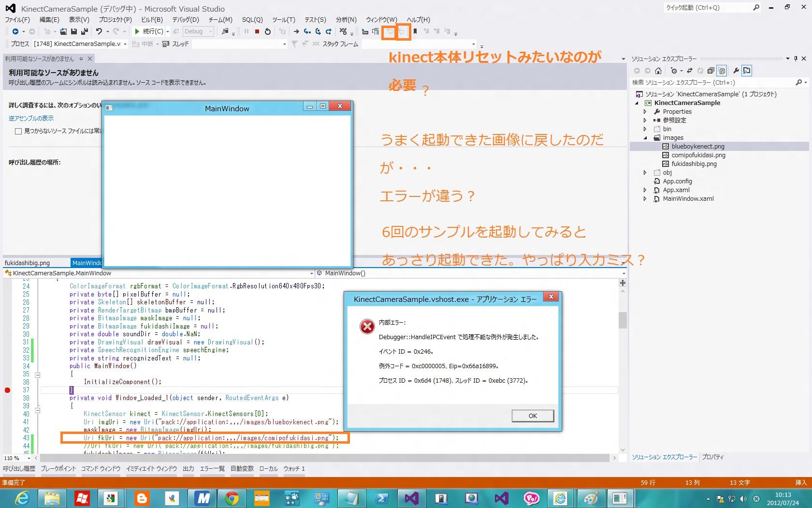The width and height of the screenshot is (812, 508).
Task: Toggle auto-hide pin on Solution Explorer
Action: point(796,59)
